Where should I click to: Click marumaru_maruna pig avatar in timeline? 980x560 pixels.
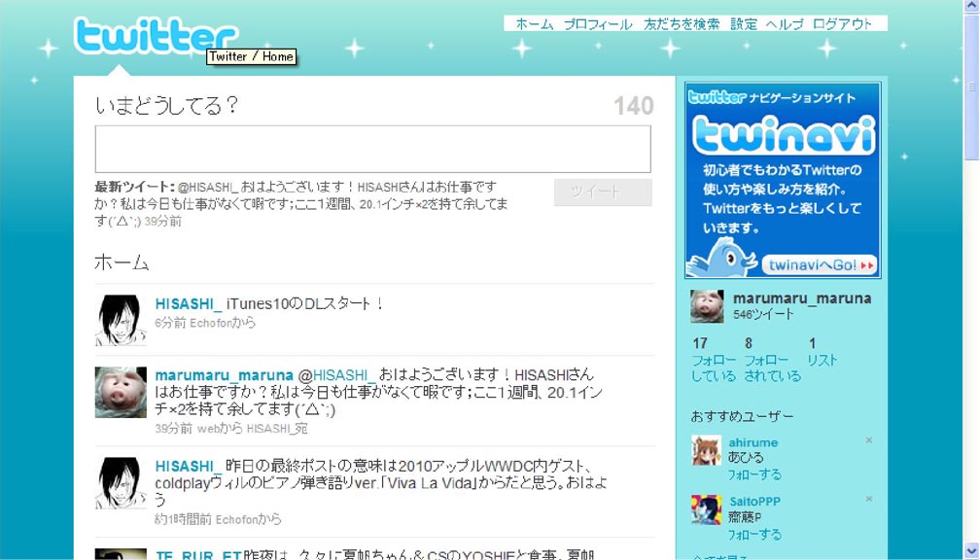coord(121,392)
